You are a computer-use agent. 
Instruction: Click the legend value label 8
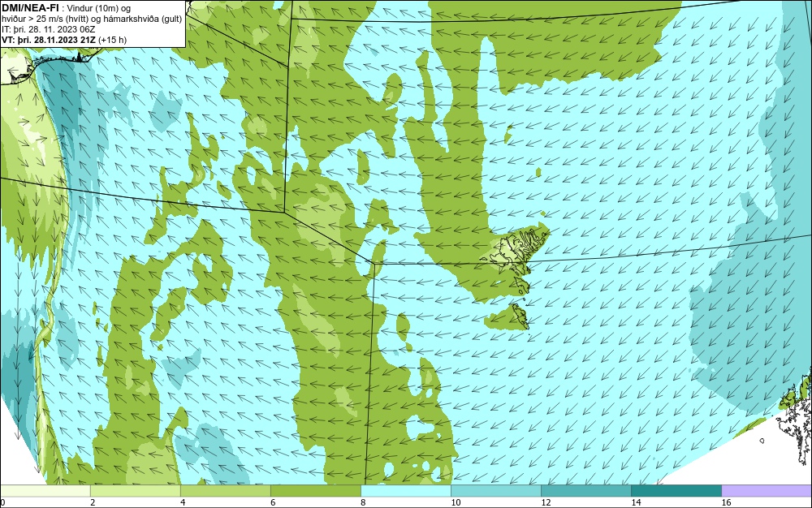(x=362, y=502)
